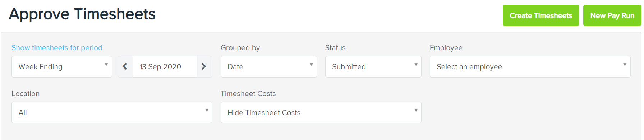Go to previous week with left chevron

[125, 67]
